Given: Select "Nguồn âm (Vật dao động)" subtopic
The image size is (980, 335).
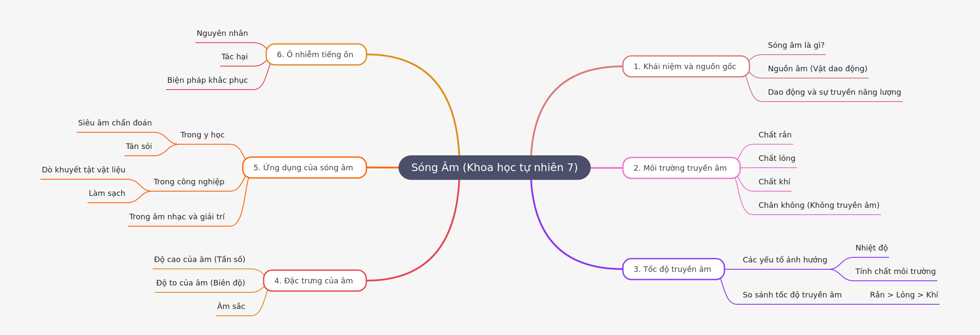Looking at the screenshot, I should pos(817,69).
